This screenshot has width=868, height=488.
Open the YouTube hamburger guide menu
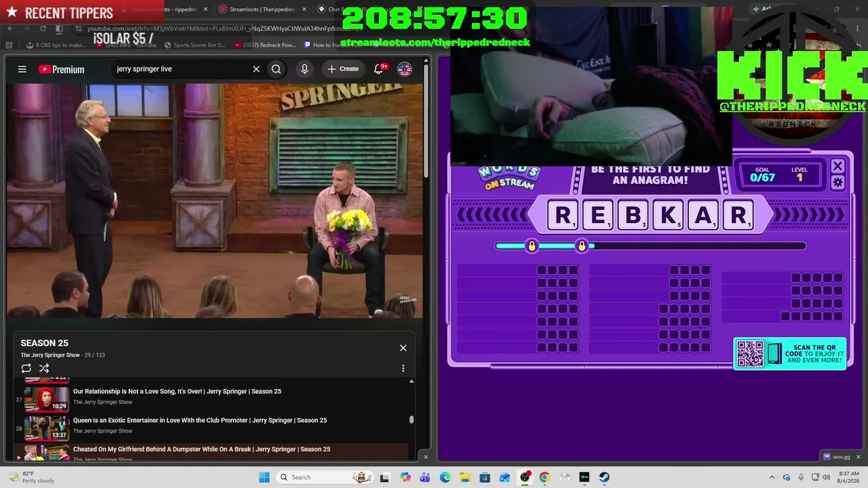click(x=22, y=69)
